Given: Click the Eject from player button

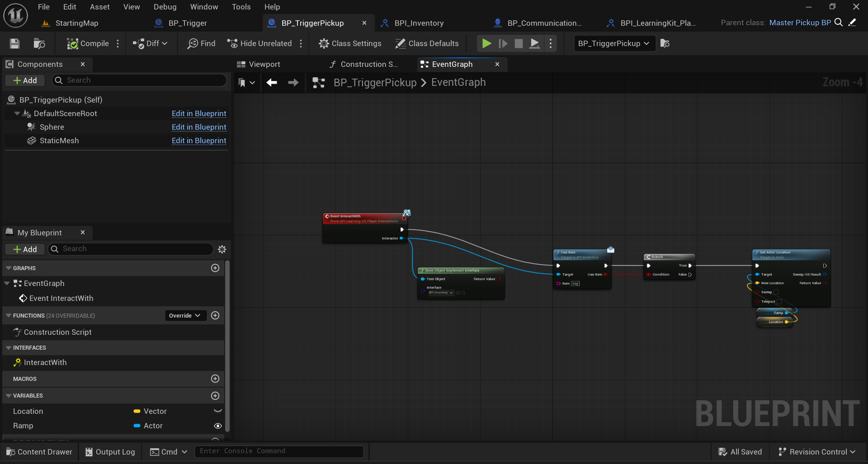Looking at the screenshot, I should coord(534,43).
